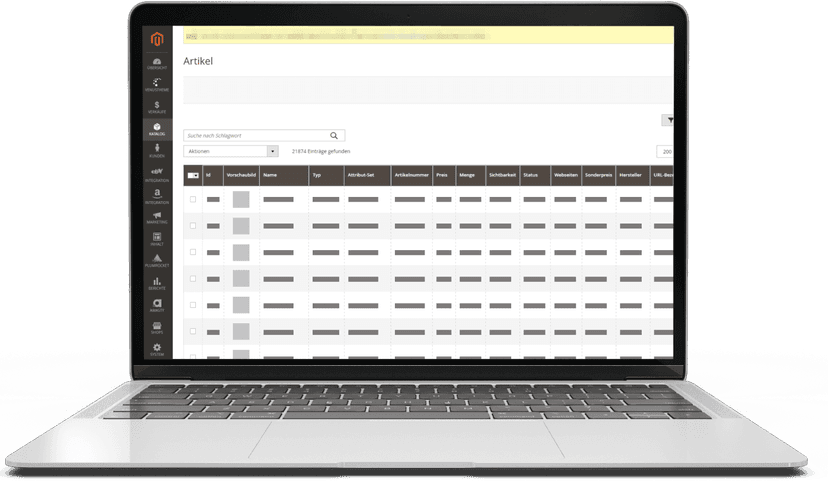Open the Übersicht dashboard in the sidebar
This screenshot has width=828, height=482.
point(157,64)
